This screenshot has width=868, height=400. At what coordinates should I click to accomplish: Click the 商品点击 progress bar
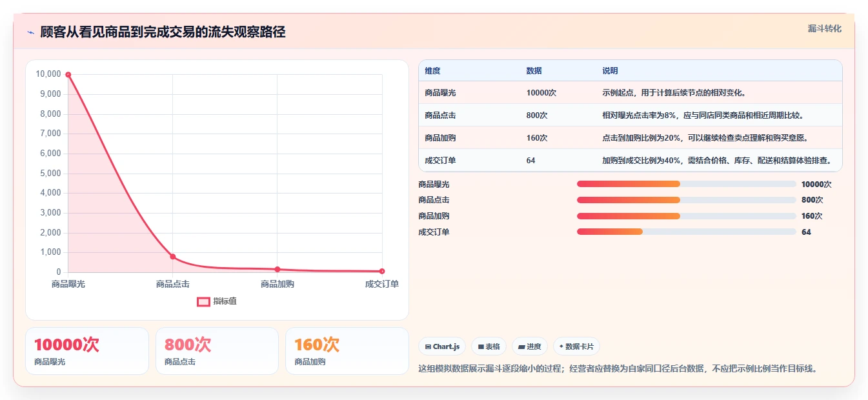[x=686, y=200]
